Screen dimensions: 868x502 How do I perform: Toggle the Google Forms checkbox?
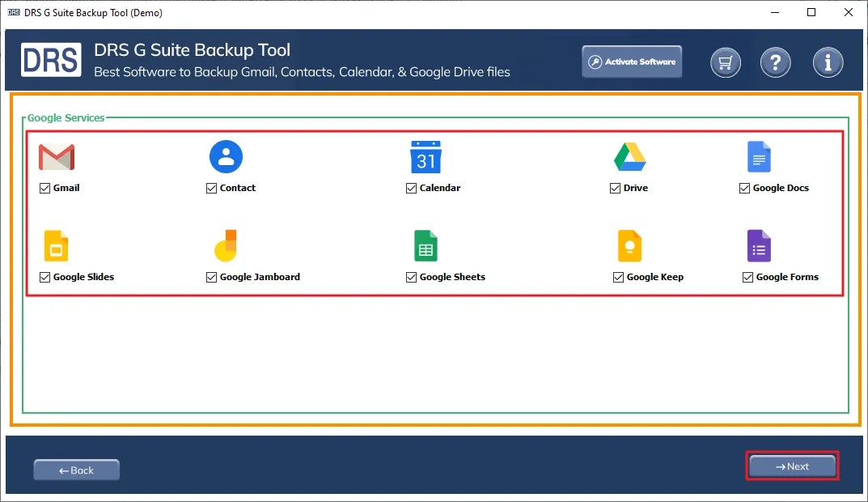tap(748, 277)
